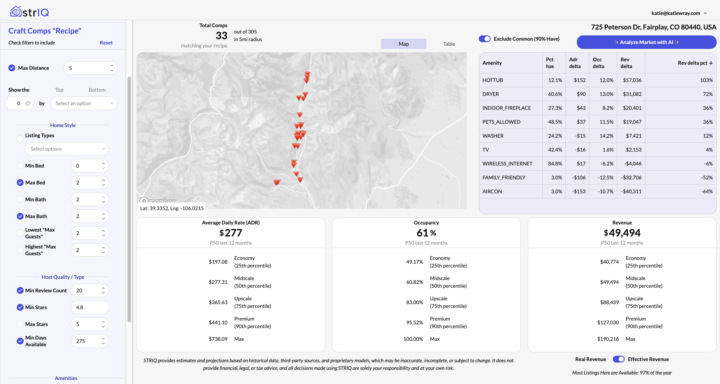Click the 725 Peterson Dr address heading
Viewport: 720px width, 384px height.
click(x=653, y=27)
